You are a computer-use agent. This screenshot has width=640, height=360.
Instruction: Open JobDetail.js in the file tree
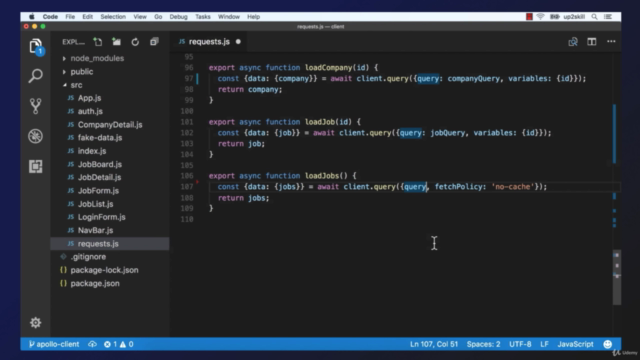(99, 177)
